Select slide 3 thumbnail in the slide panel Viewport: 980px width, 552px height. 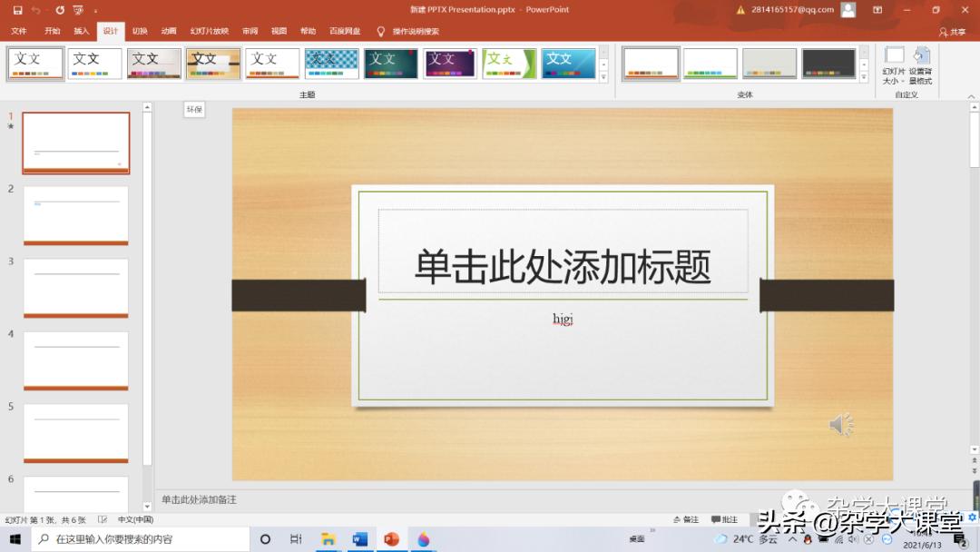pos(75,287)
